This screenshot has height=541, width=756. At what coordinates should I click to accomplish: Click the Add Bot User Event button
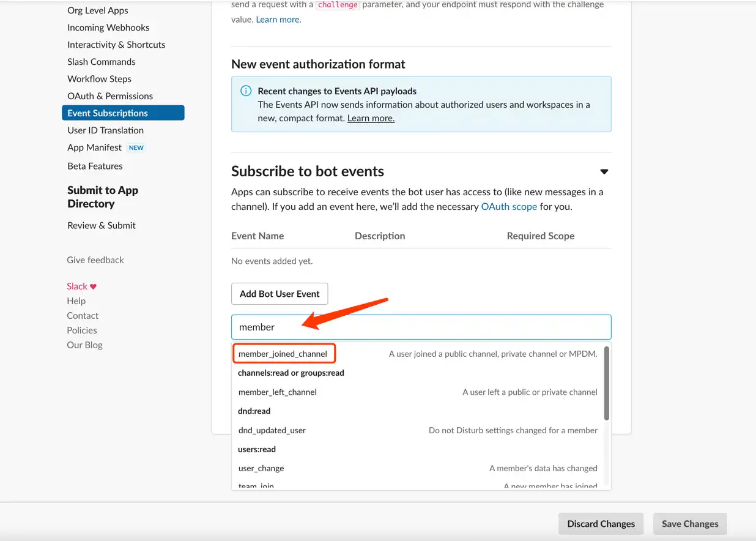pos(280,294)
